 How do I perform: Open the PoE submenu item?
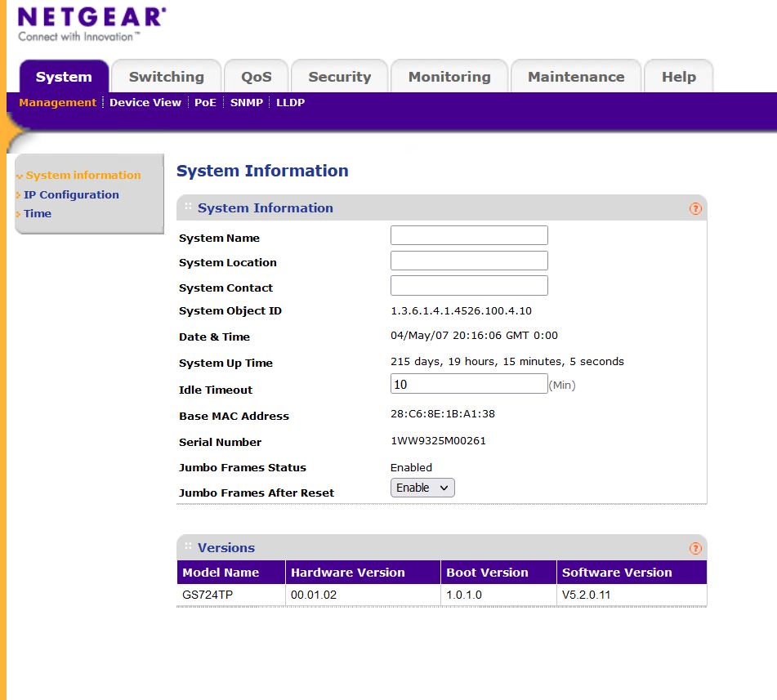(x=206, y=102)
